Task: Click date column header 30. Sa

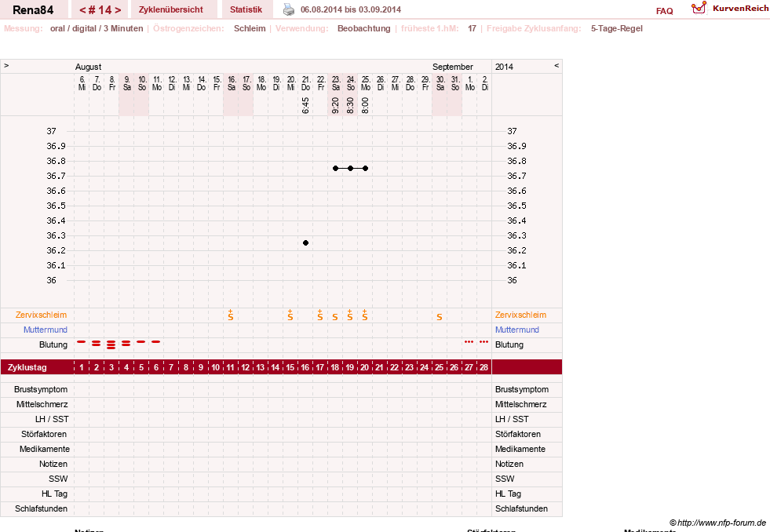Action: [x=440, y=83]
